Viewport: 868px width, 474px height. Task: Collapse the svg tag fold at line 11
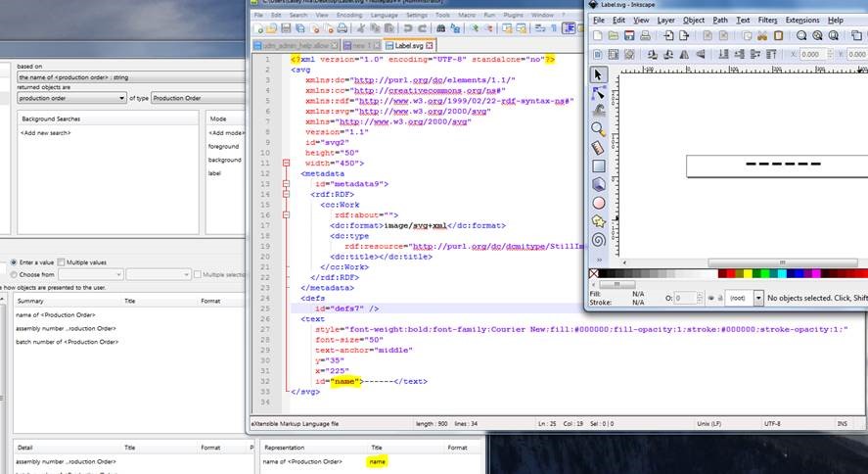coord(286,164)
